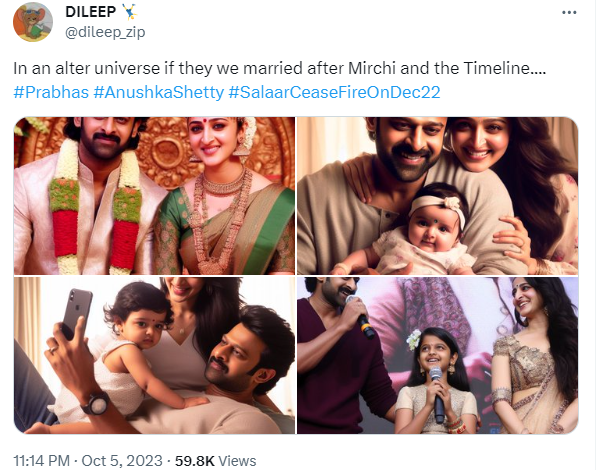This screenshot has height=470, width=601.
Task: Open the tweet's more options menu
Action: 569,13
